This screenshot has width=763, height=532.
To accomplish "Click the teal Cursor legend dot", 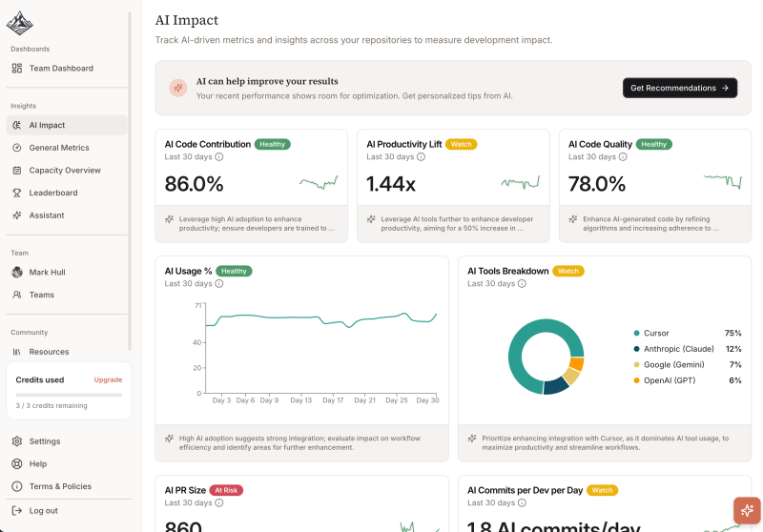I will pyautogui.click(x=636, y=333).
